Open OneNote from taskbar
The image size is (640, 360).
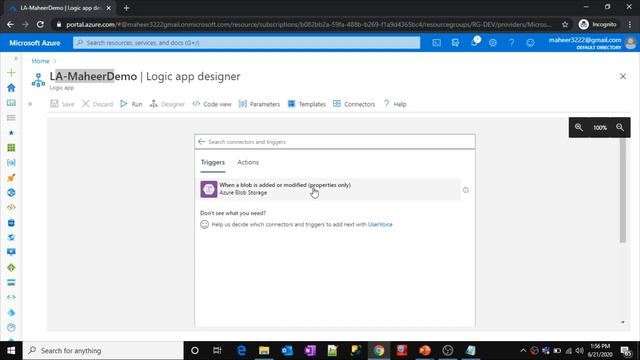click(x=310, y=351)
